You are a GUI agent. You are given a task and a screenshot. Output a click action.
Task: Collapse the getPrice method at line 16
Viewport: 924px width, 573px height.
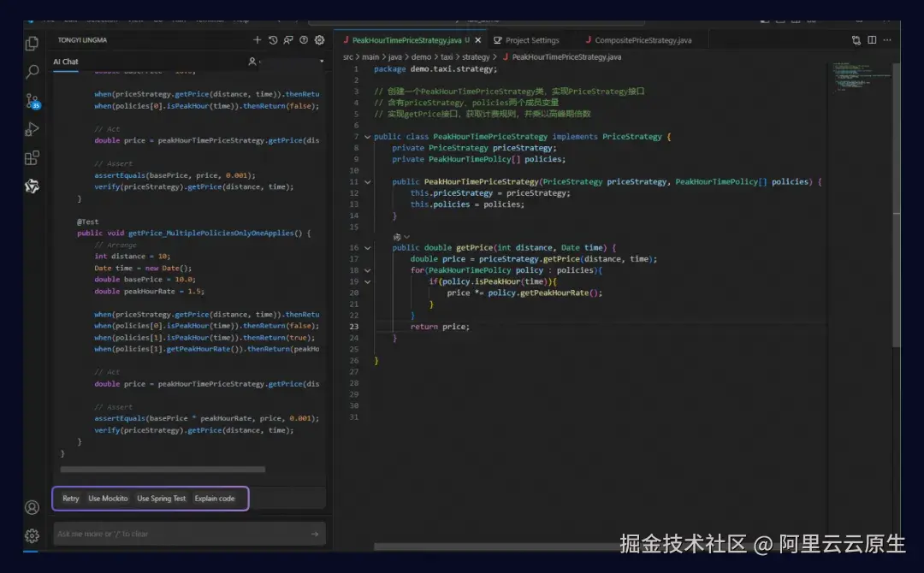click(x=368, y=248)
